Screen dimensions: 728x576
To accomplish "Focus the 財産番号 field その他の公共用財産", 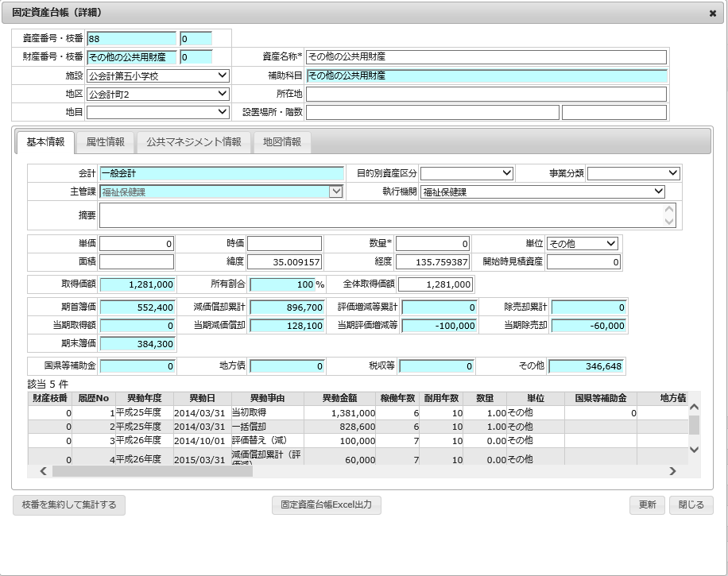I will (x=132, y=57).
